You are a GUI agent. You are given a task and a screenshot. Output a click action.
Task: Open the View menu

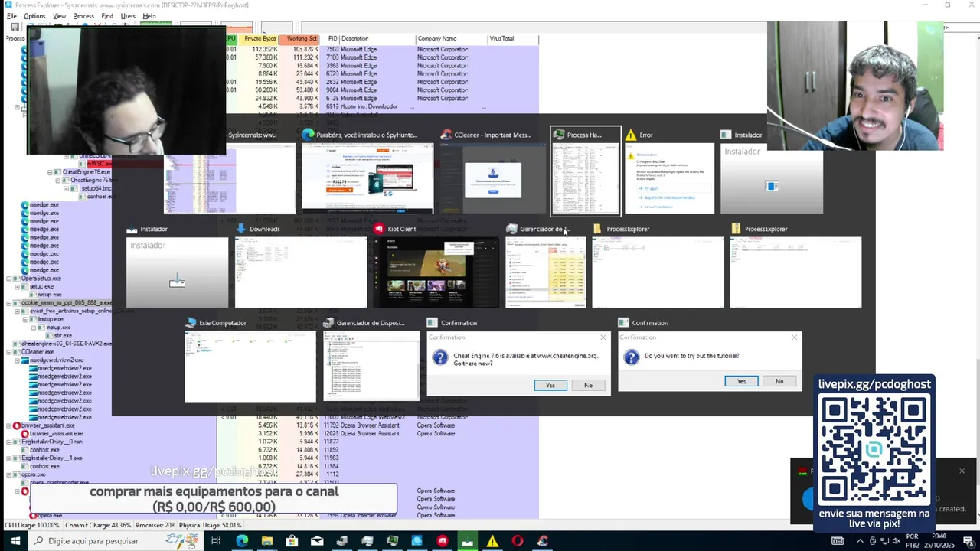pos(59,15)
